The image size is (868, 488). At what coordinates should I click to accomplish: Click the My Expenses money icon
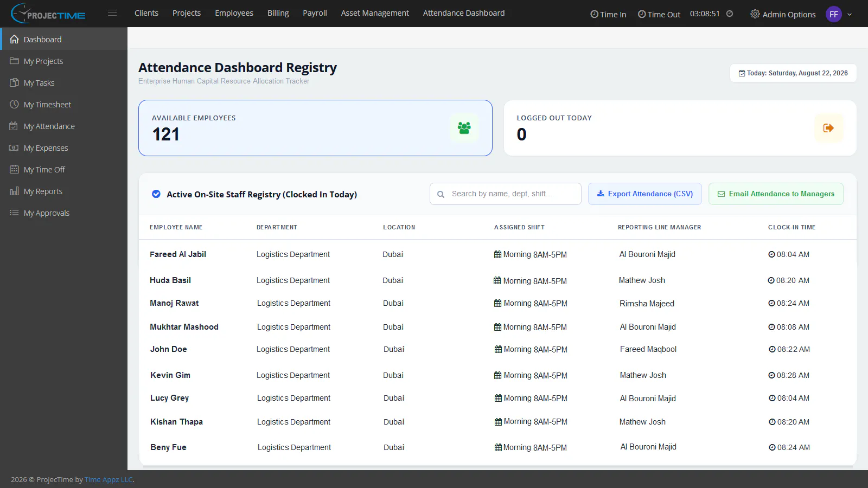pos(14,147)
